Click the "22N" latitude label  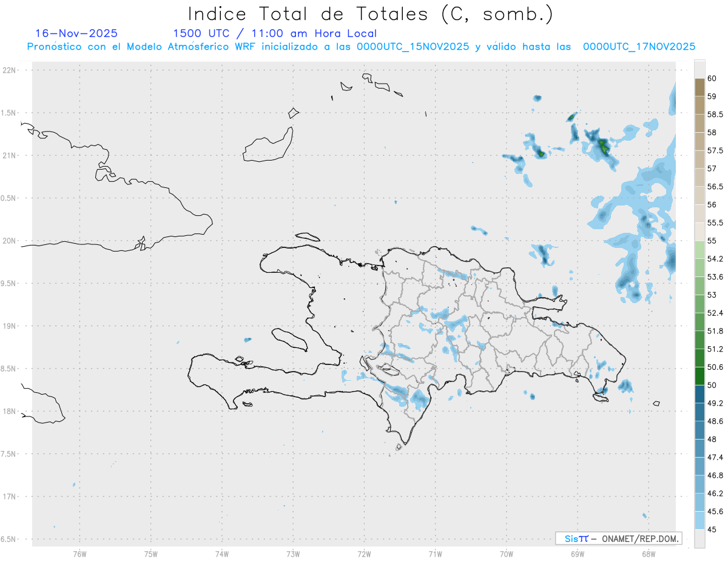pos(9,70)
